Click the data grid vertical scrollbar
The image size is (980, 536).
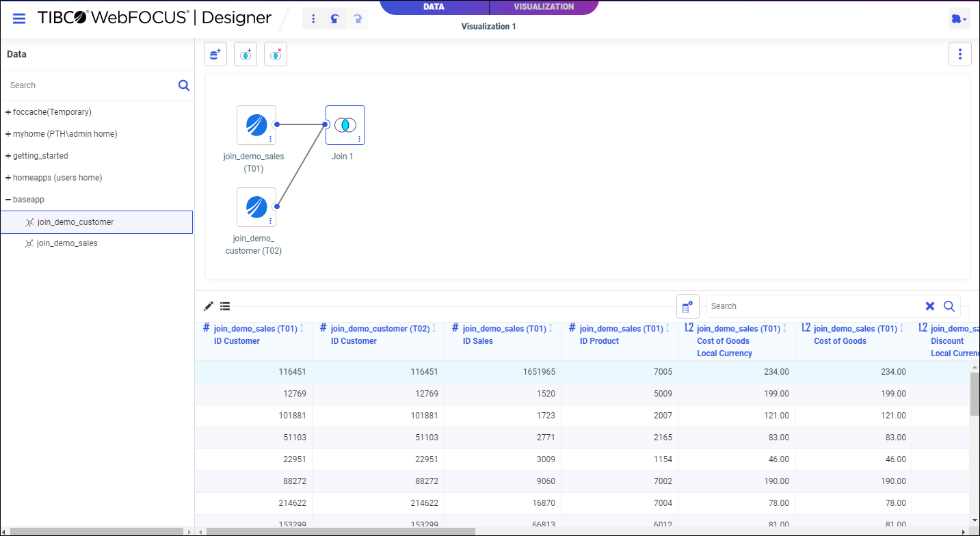pyautogui.click(x=975, y=394)
